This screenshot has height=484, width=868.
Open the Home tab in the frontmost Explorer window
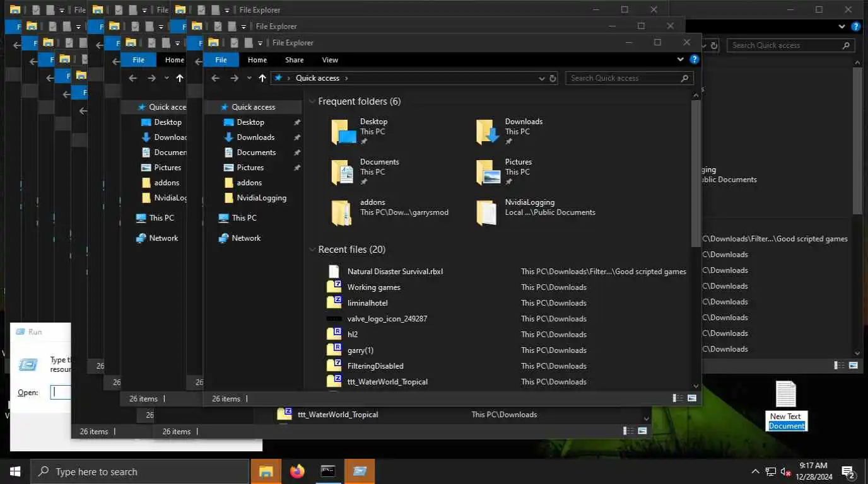click(257, 60)
